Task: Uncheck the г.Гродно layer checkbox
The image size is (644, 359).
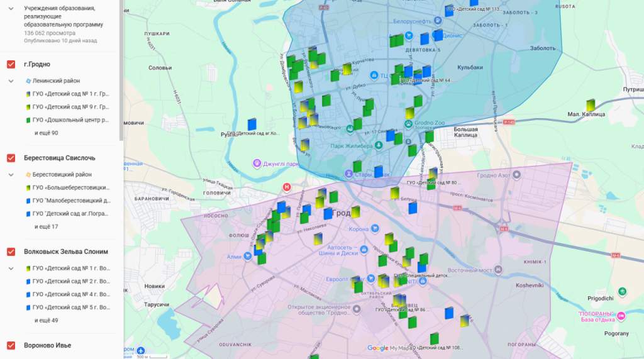Action: pyautogui.click(x=11, y=64)
